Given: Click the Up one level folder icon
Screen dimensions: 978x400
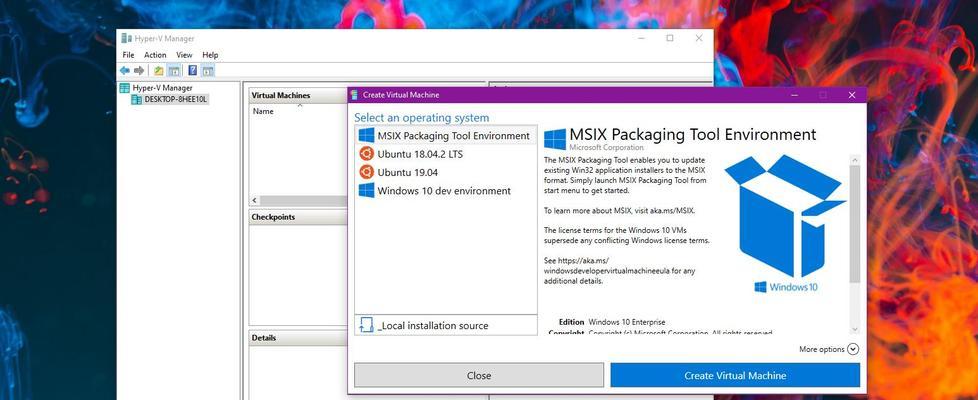Looking at the screenshot, I should pyautogui.click(x=159, y=71).
